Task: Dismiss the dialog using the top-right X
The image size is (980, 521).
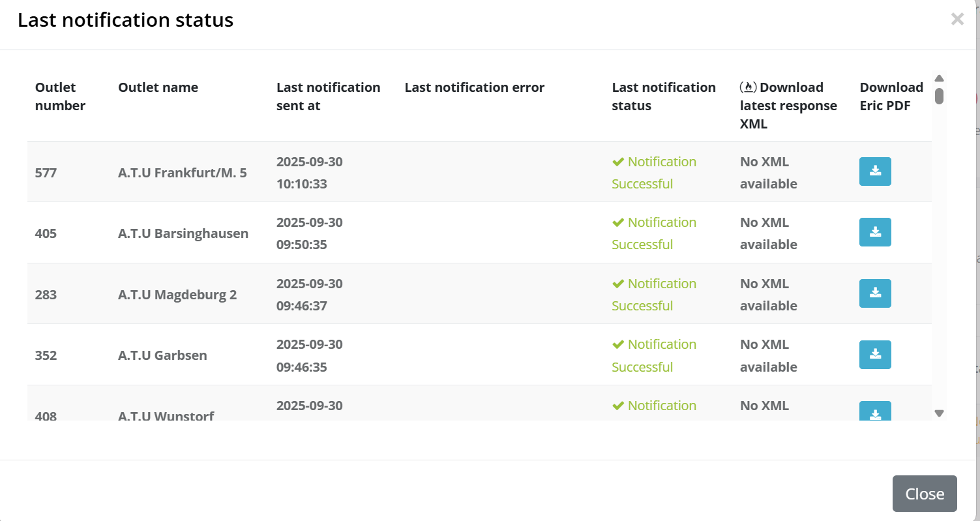Action: point(957,20)
